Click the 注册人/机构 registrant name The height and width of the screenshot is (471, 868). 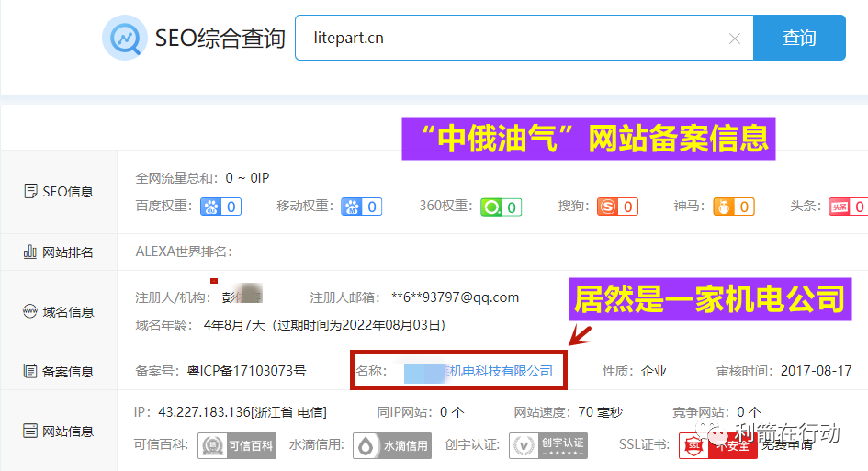(x=242, y=297)
